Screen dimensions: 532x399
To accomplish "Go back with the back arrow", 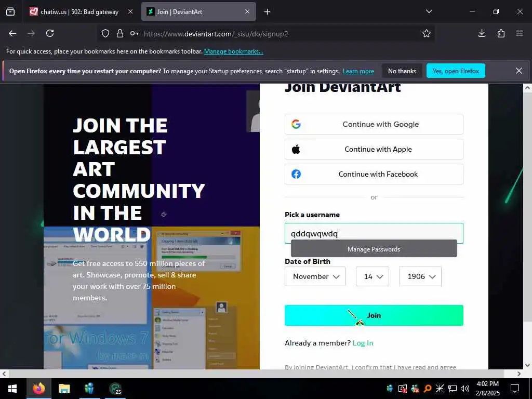I will click(x=12, y=33).
